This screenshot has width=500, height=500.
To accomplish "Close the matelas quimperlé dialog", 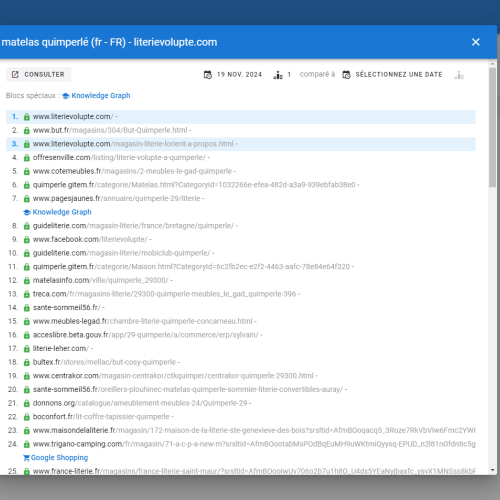I will coord(476,42).
